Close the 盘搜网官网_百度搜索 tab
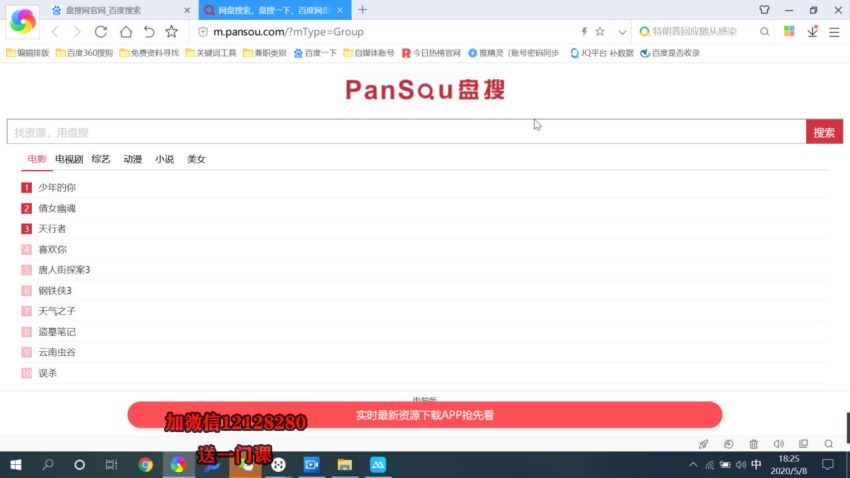This screenshot has width=850, height=478. [187, 10]
